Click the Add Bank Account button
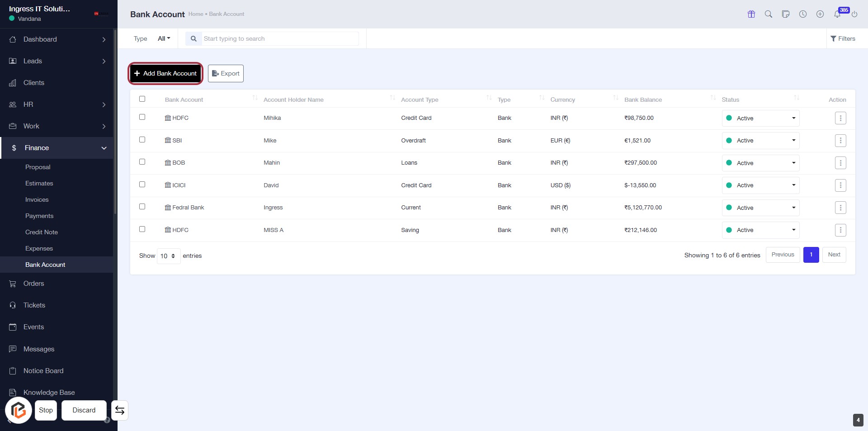This screenshot has width=868, height=431. pos(165,73)
